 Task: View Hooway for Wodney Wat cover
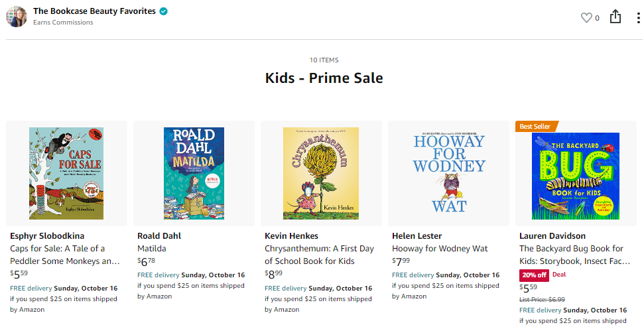click(x=448, y=173)
